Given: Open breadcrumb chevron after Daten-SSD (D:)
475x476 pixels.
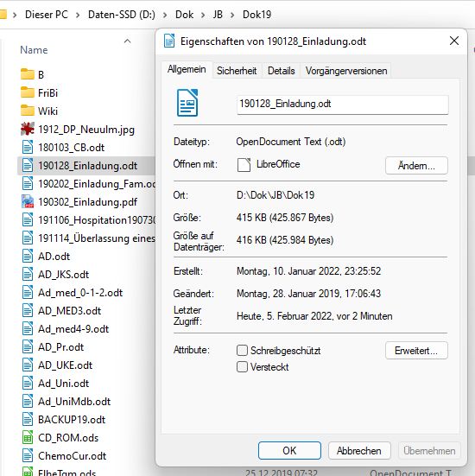Looking at the screenshot, I should (165, 15).
